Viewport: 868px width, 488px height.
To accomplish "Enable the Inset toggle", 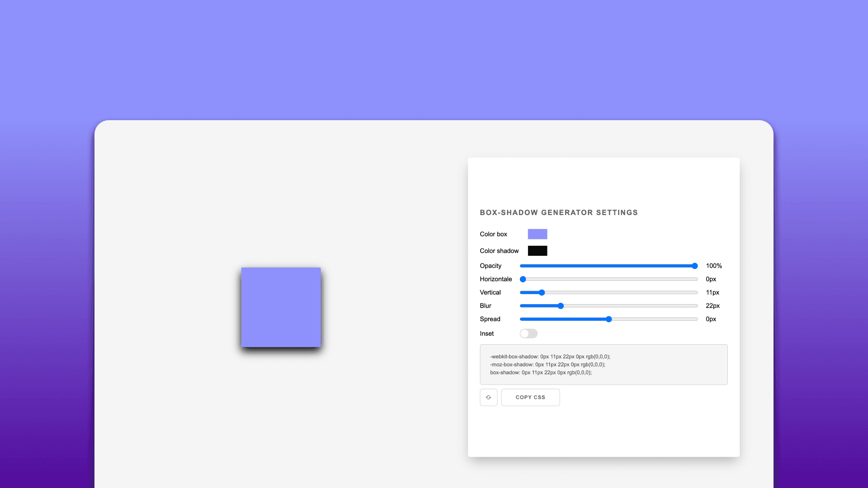I will 528,333.
